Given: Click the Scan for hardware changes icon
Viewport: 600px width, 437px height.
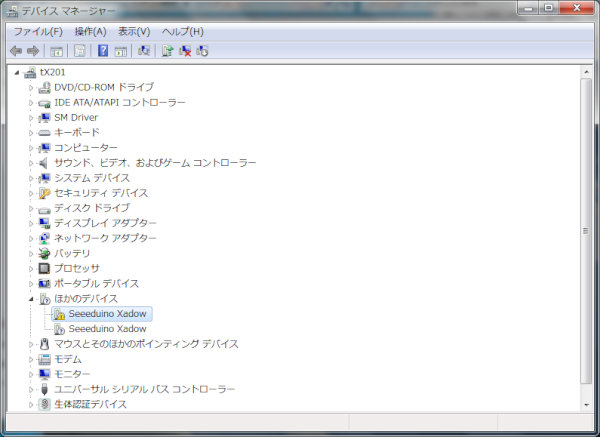Looking at the screenshot, I should (x=143, y=51).
